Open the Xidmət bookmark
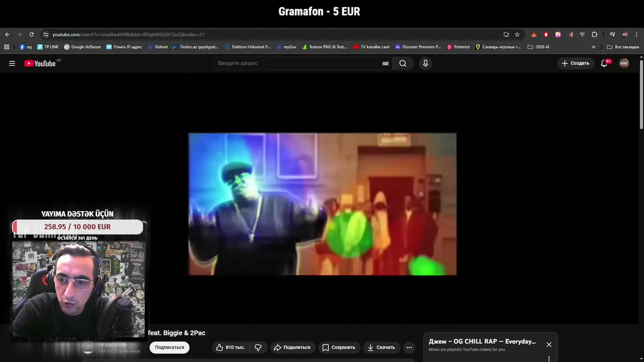This screenshot has width=644, height=362. coord(158,47)
